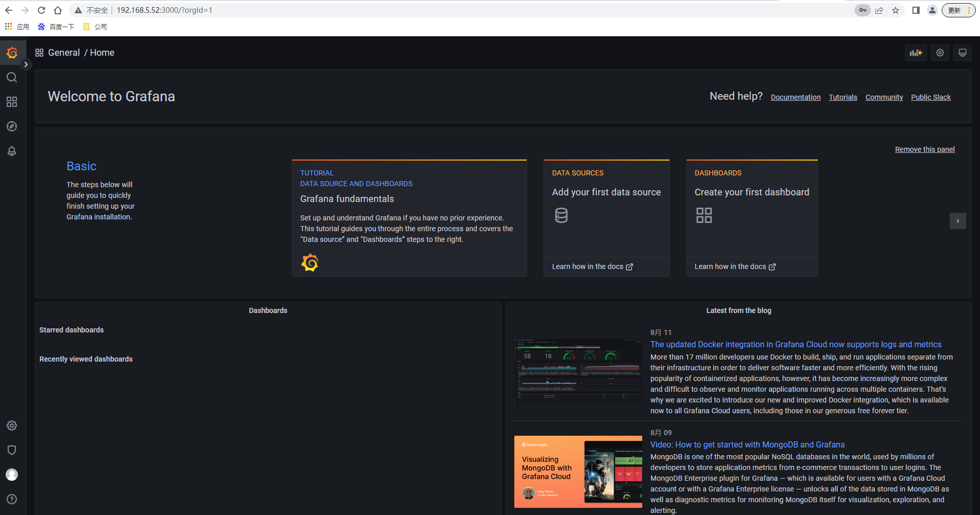Open Learn how in the docs for data sources

point(593,266)
